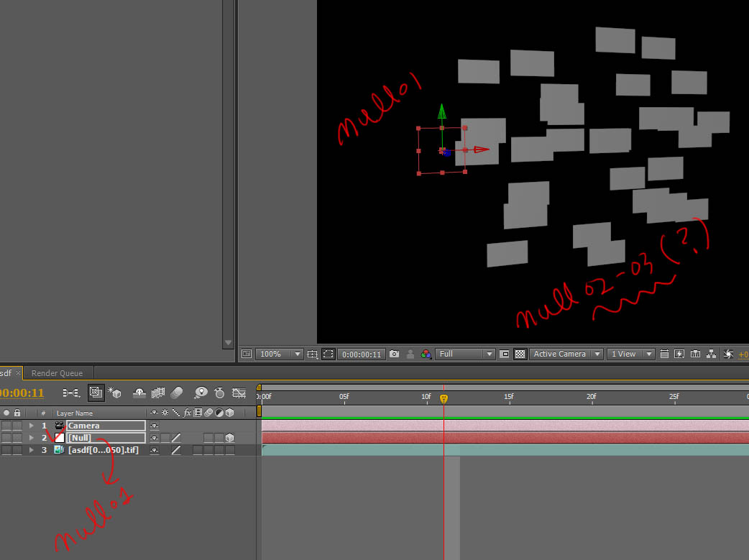Screen dimensions: 749x560
Task: Expand the Null layer properties
Action: [32, 438]
